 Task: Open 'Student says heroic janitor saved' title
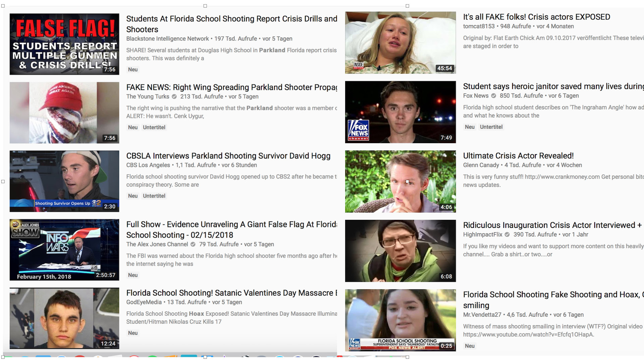tap(553, 86)
